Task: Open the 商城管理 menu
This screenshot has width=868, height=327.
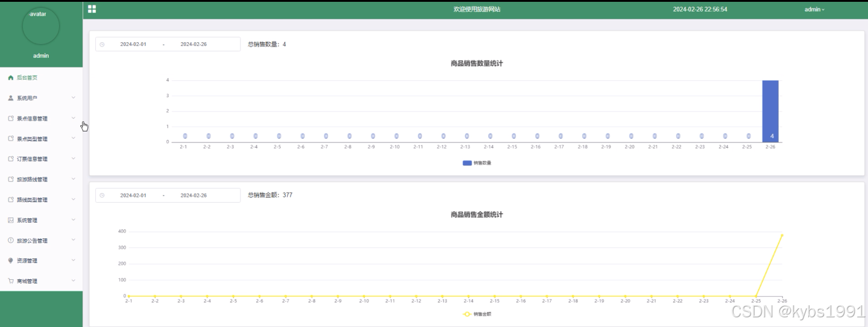Action: point(41,281)
